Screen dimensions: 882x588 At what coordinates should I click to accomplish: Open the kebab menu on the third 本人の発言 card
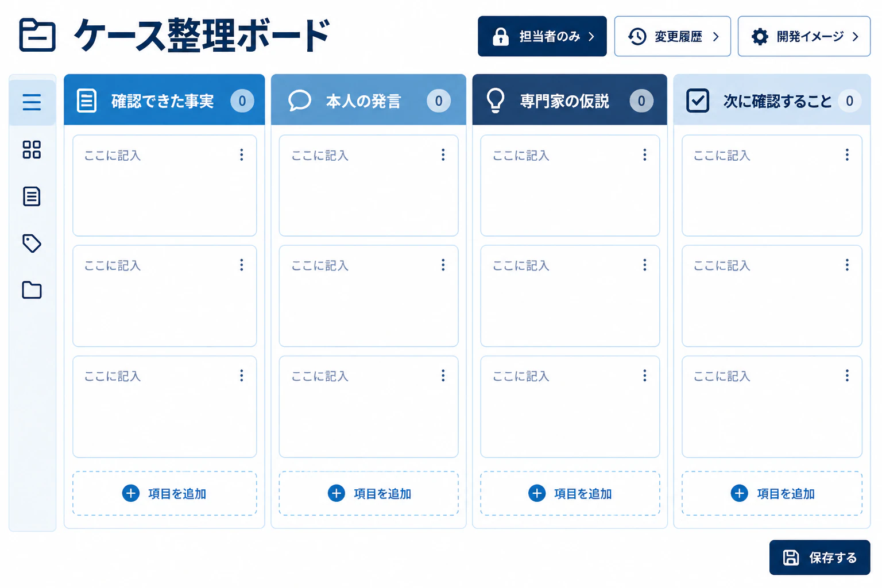tap(443, 376)
